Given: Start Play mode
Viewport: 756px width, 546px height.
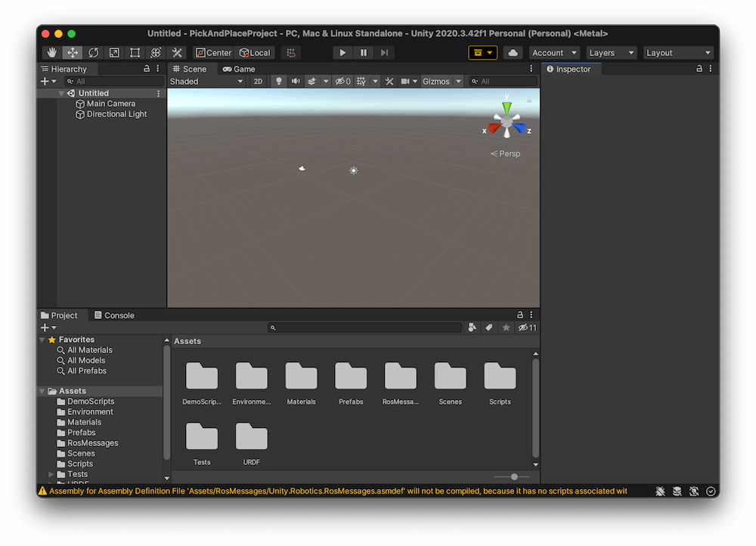Looking at the screenshot, I should point(342,53).
